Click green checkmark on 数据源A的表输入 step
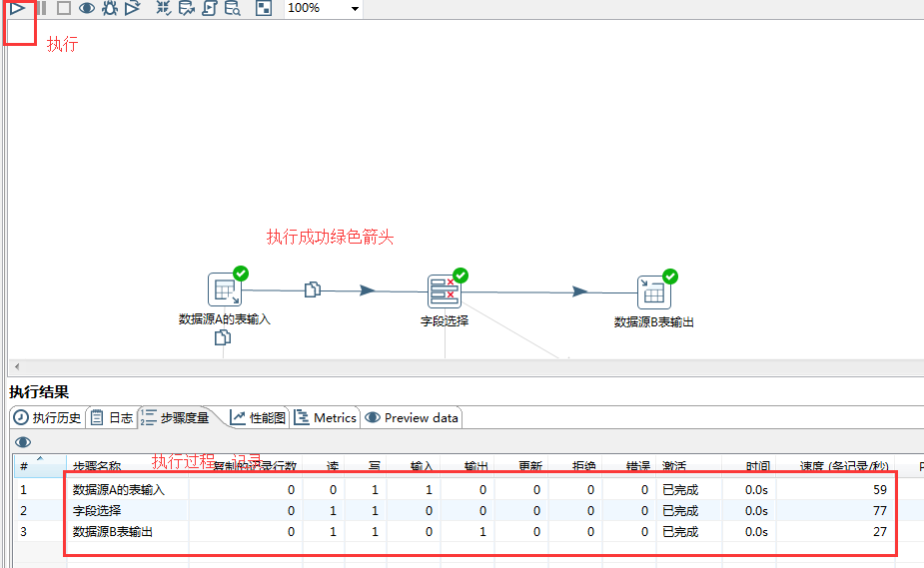924x568 pixels. 241,274
